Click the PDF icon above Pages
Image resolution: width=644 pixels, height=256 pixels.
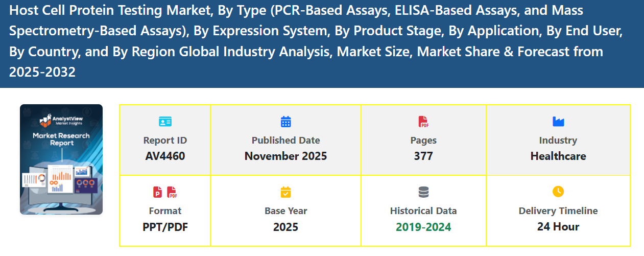tap(423, 122)
